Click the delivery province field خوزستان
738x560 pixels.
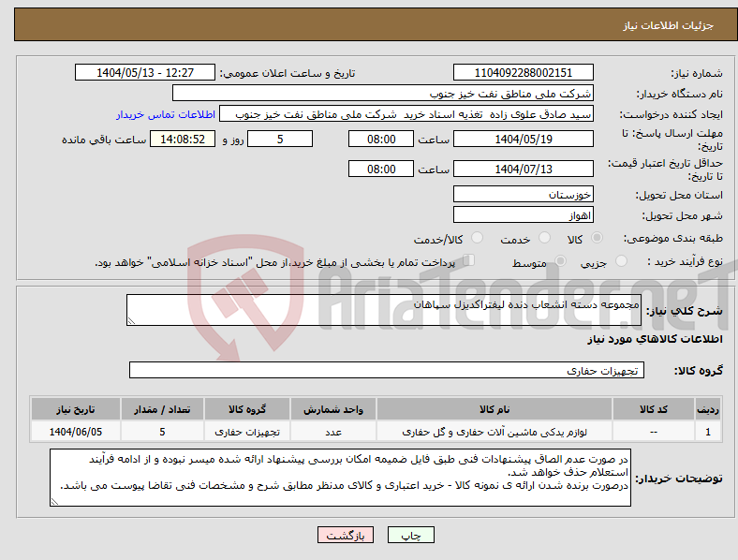coord(523,195)
